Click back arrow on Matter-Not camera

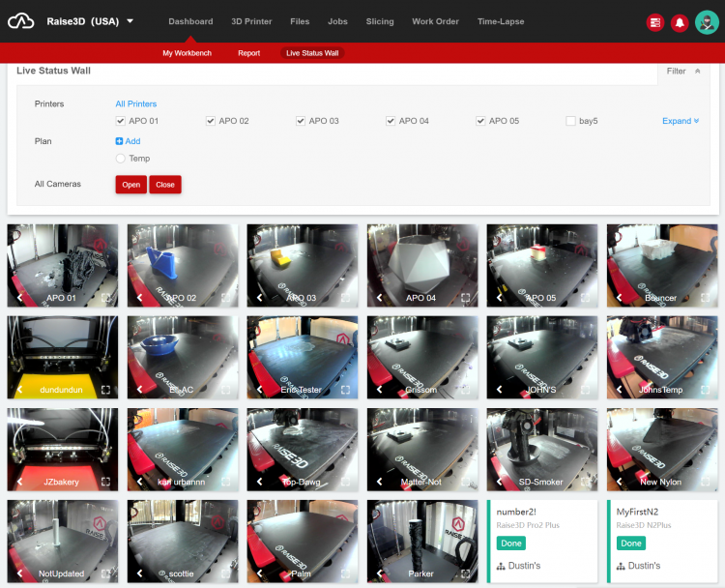(379, 482)
